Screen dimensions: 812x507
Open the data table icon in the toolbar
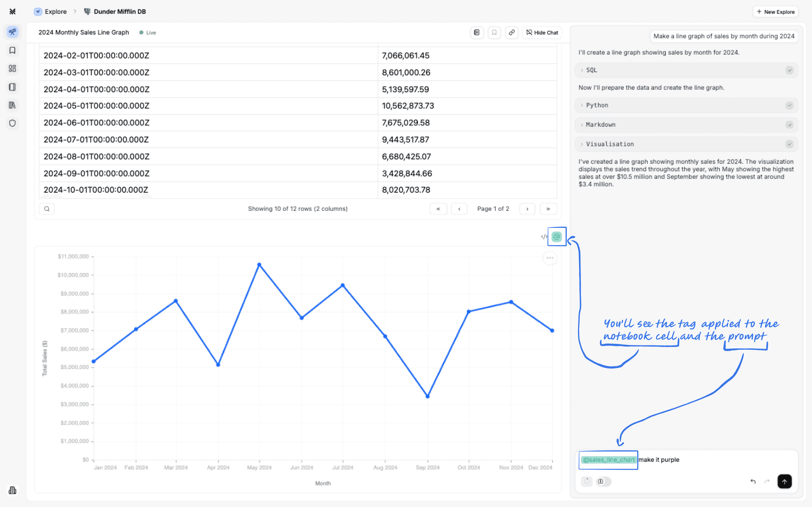[x=477, y=33]
